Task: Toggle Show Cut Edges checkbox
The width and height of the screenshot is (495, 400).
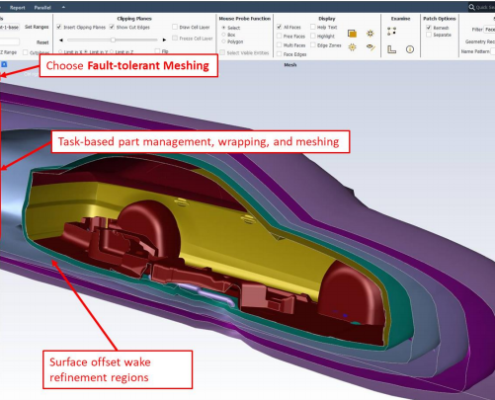Action: [112, 27]
